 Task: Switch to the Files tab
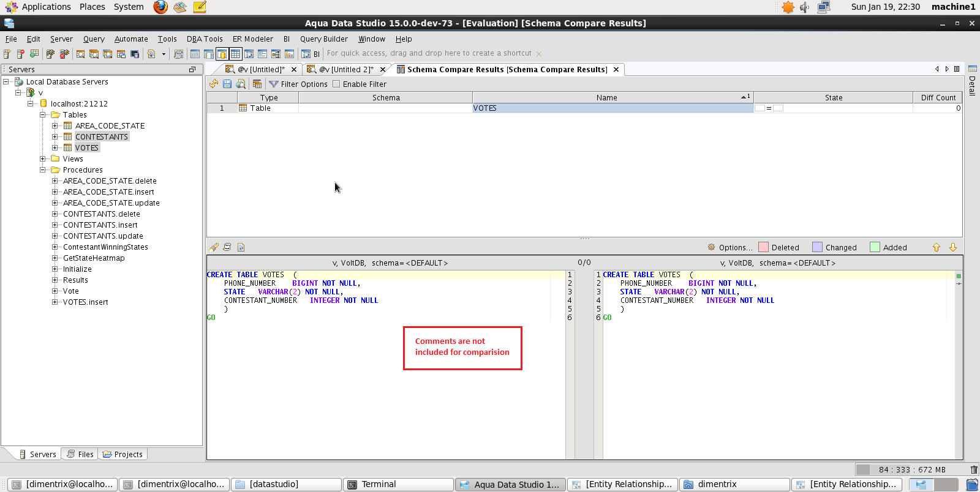[x=80, y=454]
